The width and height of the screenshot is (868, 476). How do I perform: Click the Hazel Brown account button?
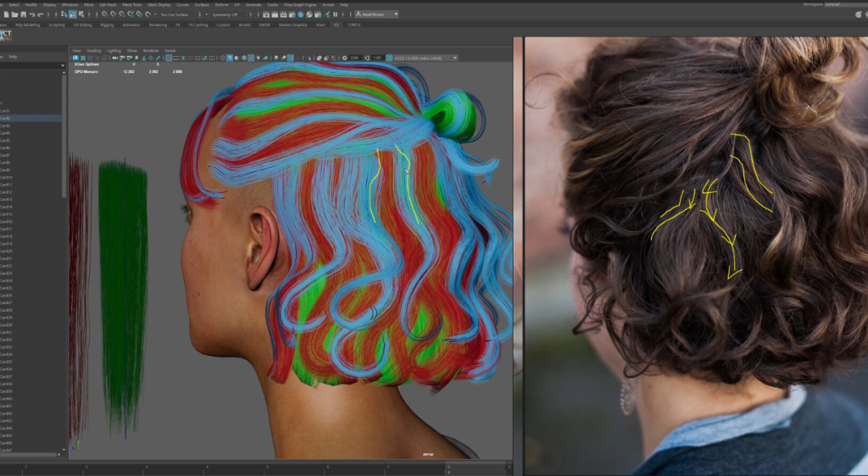pyautogui.click(x=377, y=14)
